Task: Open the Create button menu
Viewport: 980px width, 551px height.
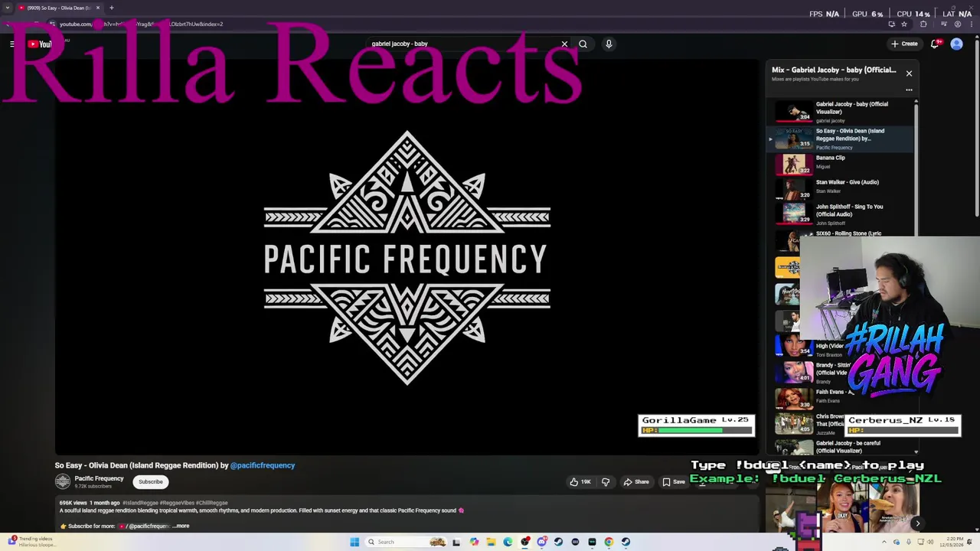Action: 904,44
